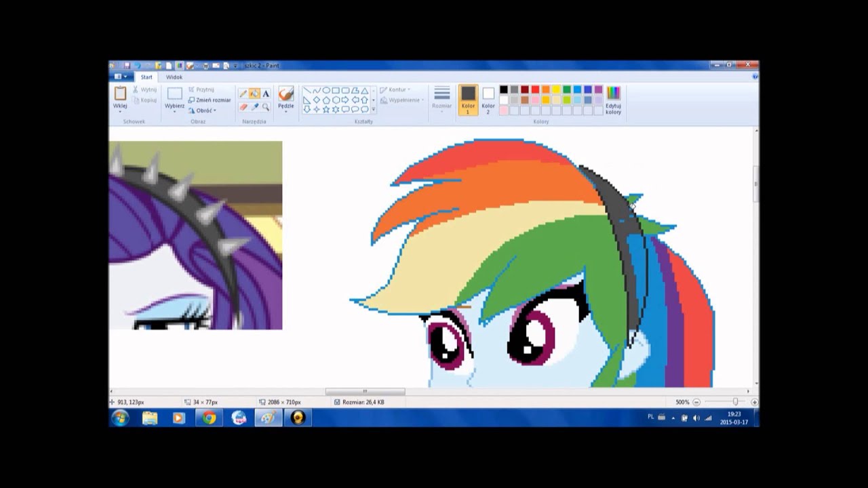Click the zoom slider handle
The image size is (868, 488).
point(736,402)
